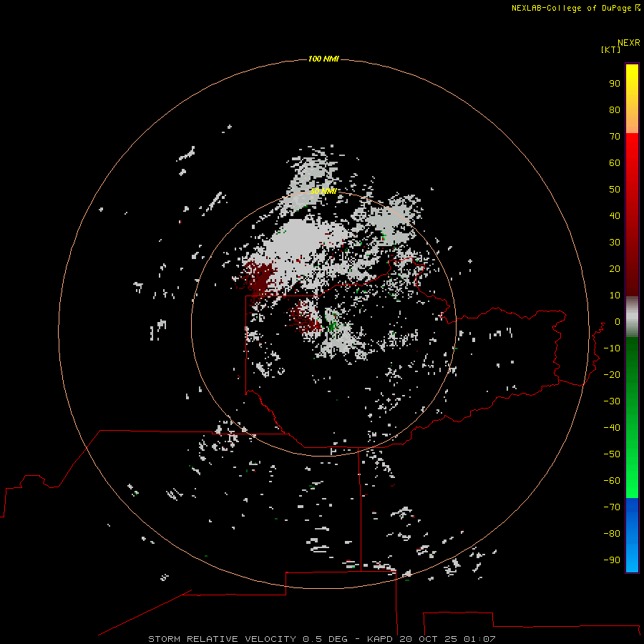The image size is (644, 644).
Task: Click the -50 knot label on scale
Action: (612, 454)
